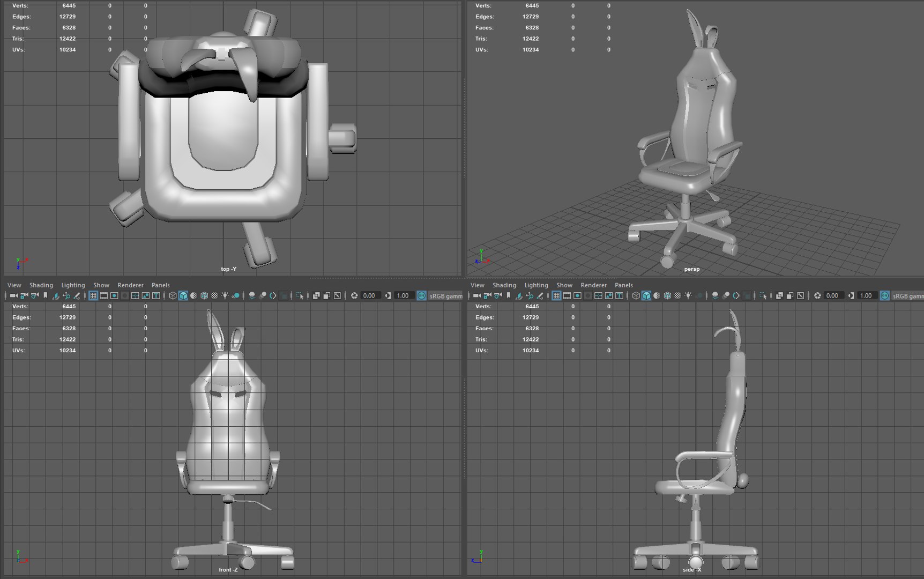Toggle View Transform button in front panel toolbar
The width and height of the screenshot is (924, 579).
pos(421,295)
